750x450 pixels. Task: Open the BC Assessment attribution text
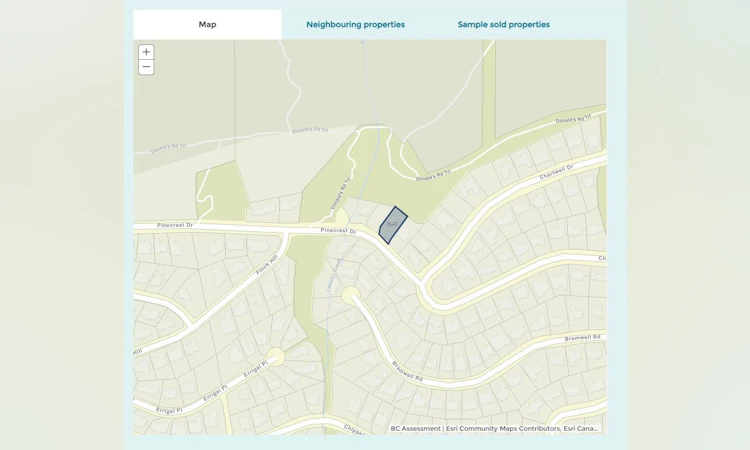pyautogui.click(x=415, y=428)
